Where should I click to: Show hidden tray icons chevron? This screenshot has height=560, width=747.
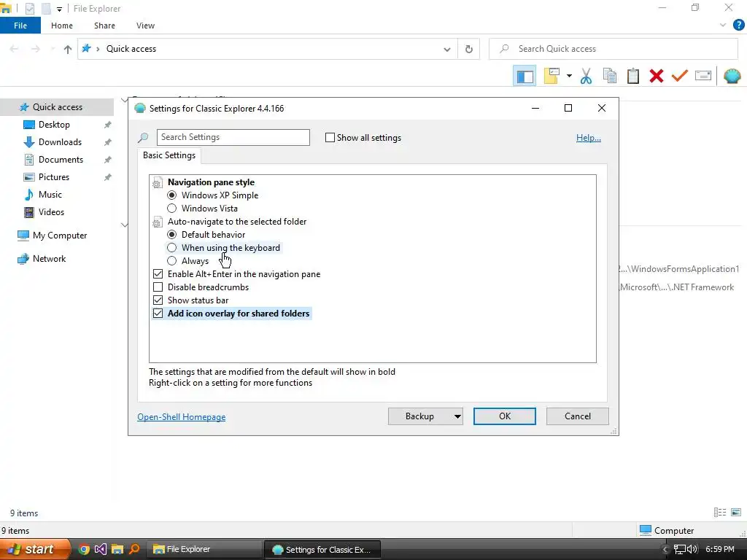tap(665, 550)
